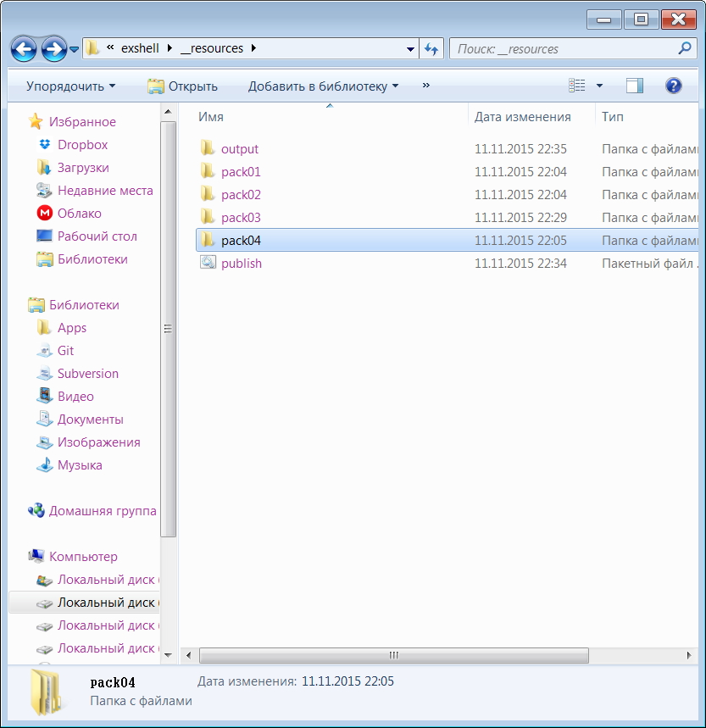The height and width of the screenshot is (728, 706).
Task: Click the Открыть toolbar button
Action: coord(183,86)
